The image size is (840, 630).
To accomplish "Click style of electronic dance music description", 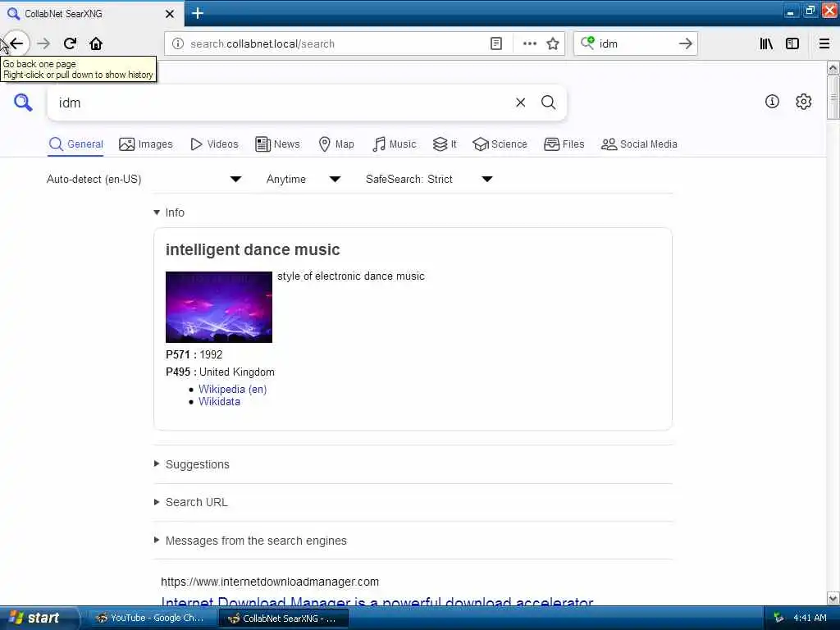I will (351, 276).
